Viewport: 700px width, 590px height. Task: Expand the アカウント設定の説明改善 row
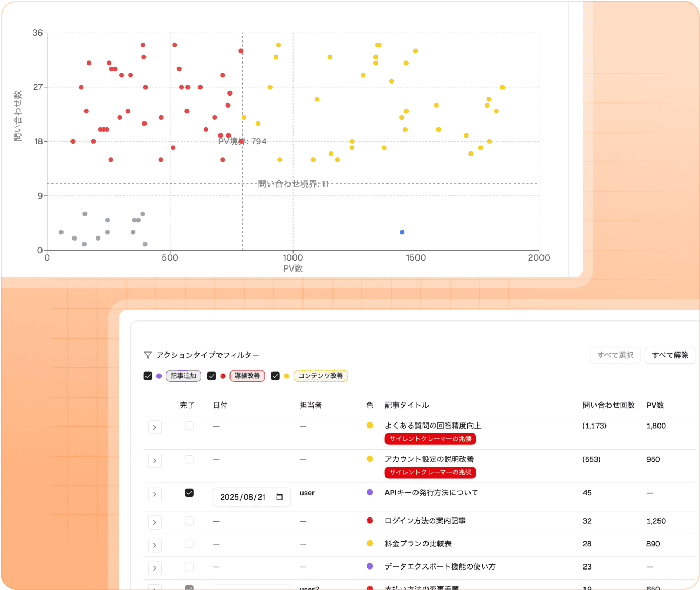click(154, 461)
